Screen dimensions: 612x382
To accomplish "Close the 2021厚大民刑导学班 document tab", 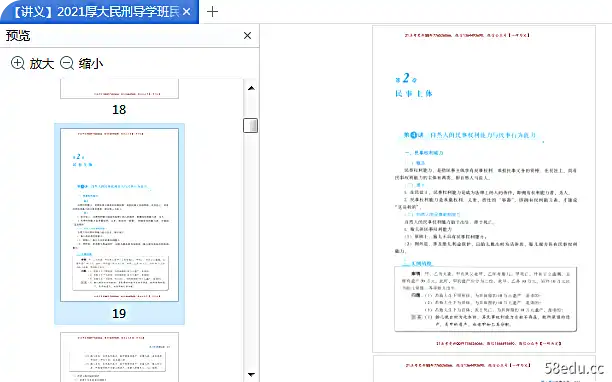I will (x=187, y=12).
